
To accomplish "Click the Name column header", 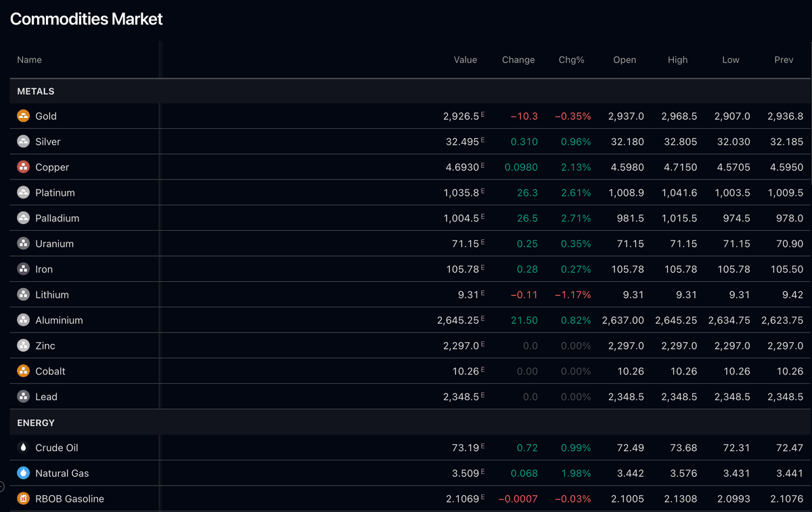I will [29, 60].
